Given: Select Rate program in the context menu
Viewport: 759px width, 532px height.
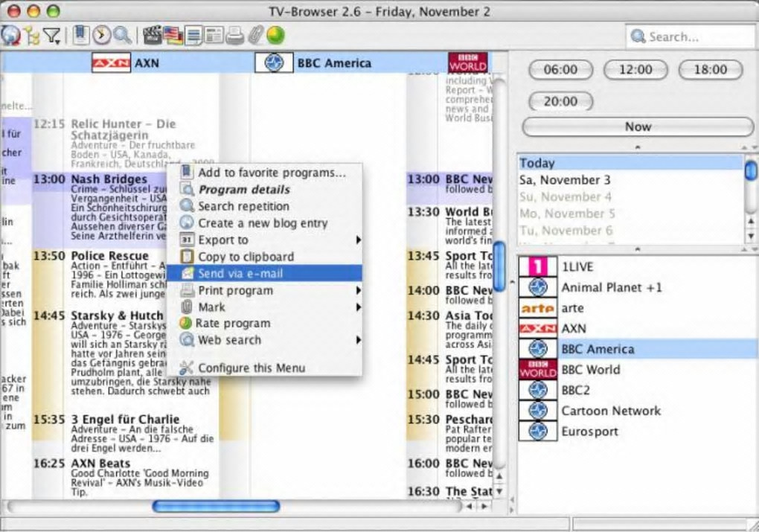Looking at the screenshot, I should click(264, 324).
